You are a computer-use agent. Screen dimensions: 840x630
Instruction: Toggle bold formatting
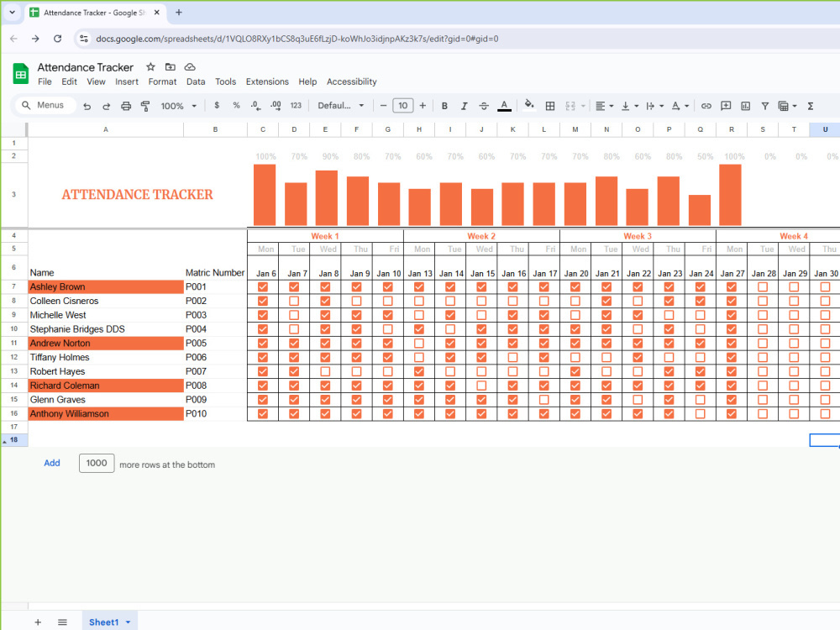444,106
